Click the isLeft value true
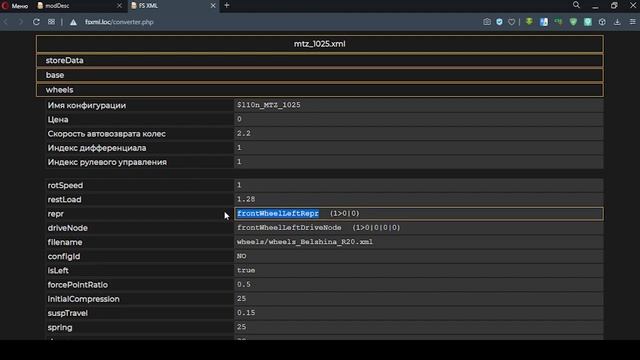Screen dimensions: 640x360 [x=419, y=271]
